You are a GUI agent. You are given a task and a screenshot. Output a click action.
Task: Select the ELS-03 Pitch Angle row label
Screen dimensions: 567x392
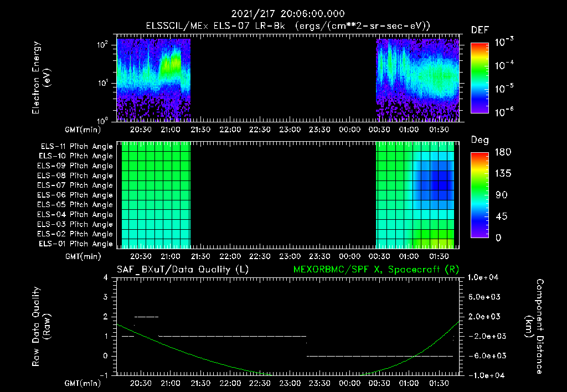(x=75, y=225)
